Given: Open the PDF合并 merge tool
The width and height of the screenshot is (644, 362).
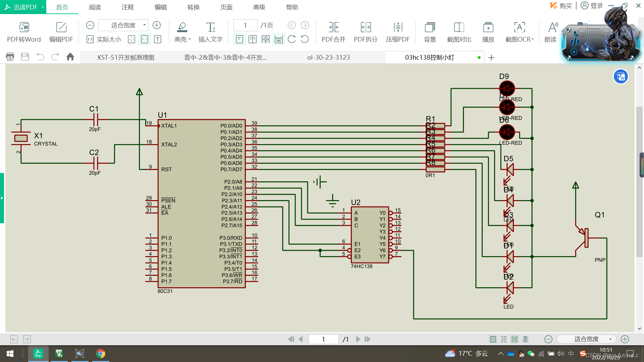Looking at the screenshot, I should tap(333, 32).
